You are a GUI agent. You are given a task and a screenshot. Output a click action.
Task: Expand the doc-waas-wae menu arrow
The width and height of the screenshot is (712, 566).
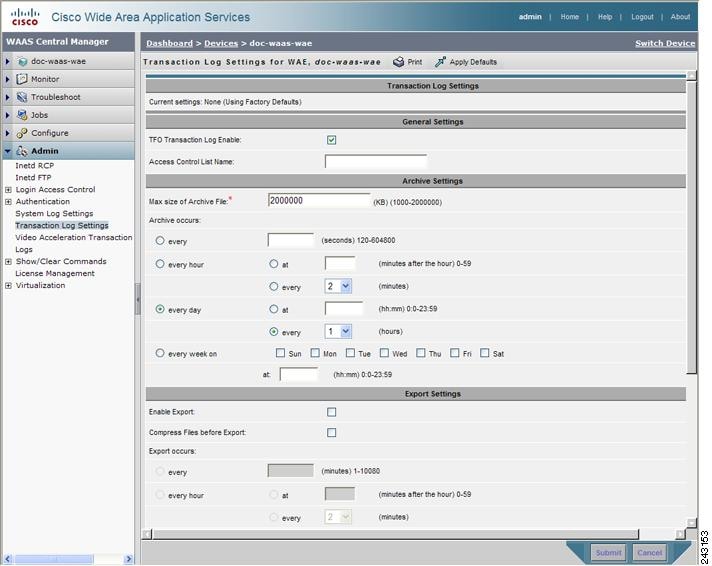[x=7, y=61]
